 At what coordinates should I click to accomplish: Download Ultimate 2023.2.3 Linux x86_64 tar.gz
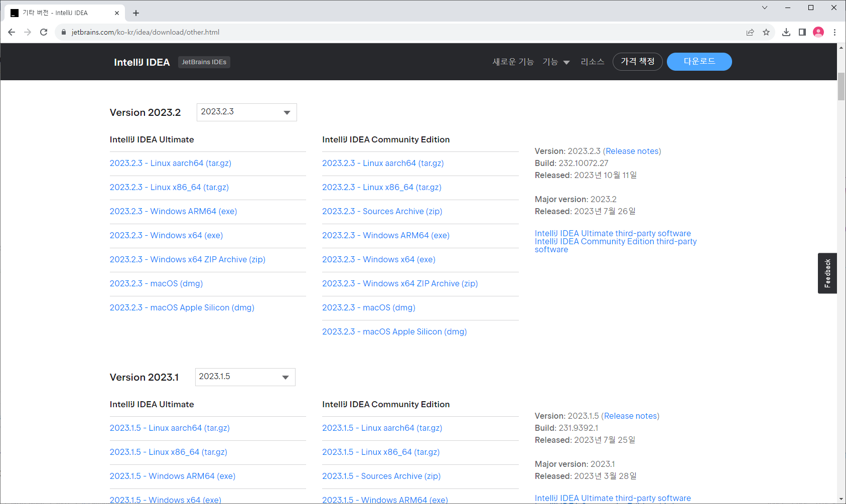click(x=169, y=188)
